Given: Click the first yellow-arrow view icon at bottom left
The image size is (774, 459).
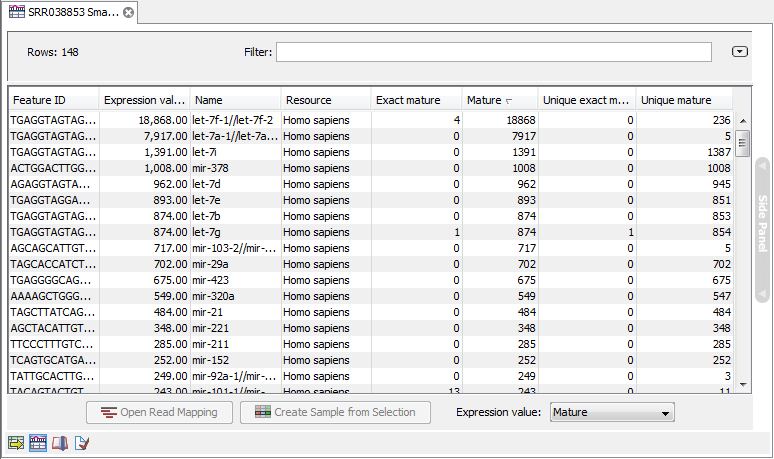Looking at the screenshot, I should tap(16, 442).
